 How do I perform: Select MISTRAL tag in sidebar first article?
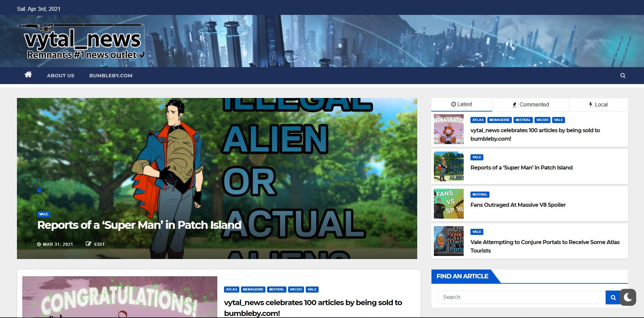(523, 120)
